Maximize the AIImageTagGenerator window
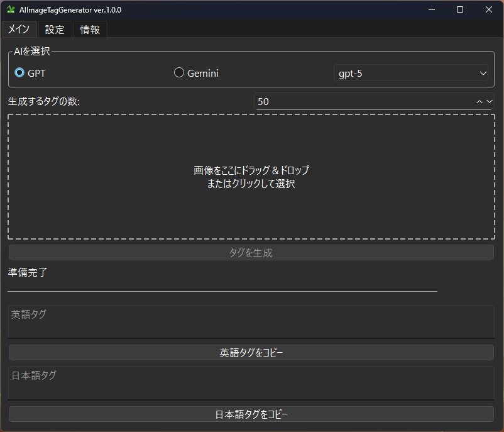Image resolution: width=504 pixels, height=432 pixels. tap(460, 9)
